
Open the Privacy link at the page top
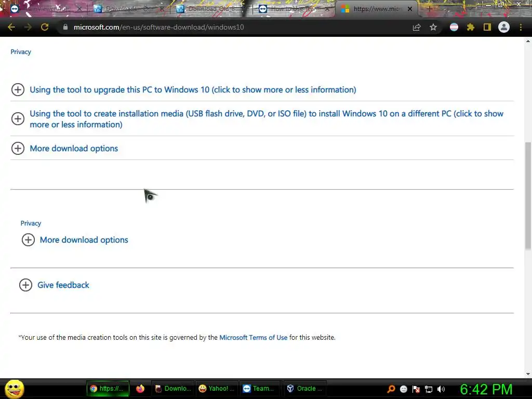[x=21, y=52]
